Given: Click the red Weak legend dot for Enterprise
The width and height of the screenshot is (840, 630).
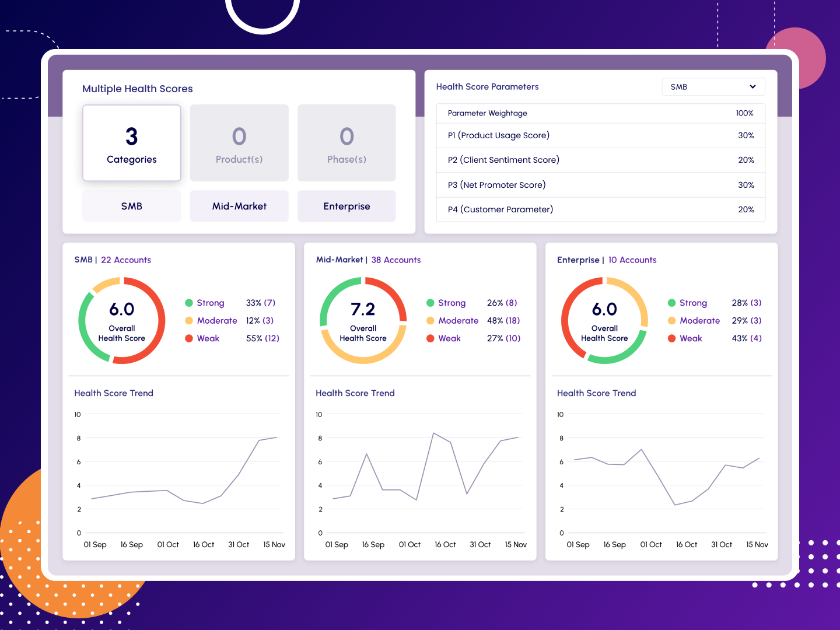Looking at the screenshot, I should (x=672, y=338).
